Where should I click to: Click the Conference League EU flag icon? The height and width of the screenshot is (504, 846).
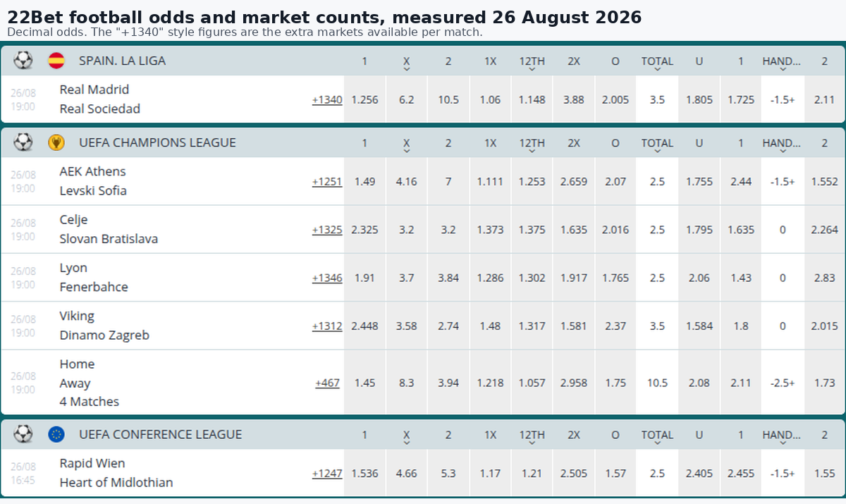click(x=56, y=434)
